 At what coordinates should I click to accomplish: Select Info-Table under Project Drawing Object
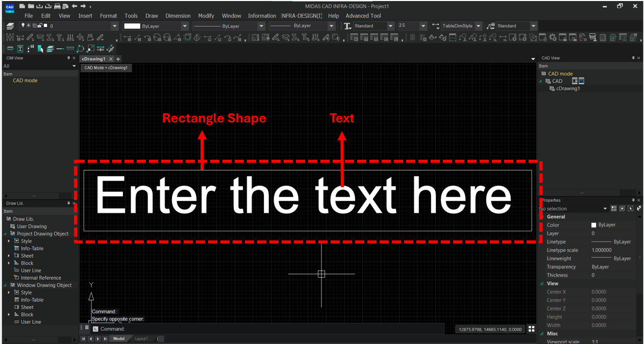click(x=32, y=249)
